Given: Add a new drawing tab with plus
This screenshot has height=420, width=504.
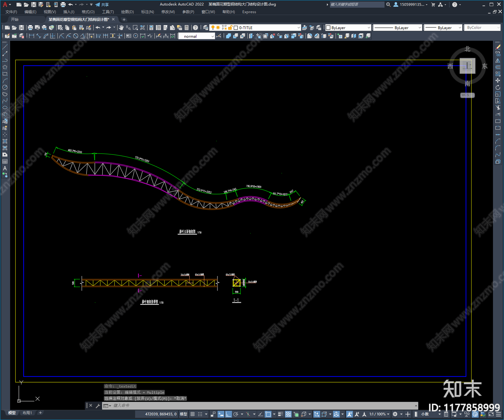Looking at the screenshot, I should (x=124, y=20).
